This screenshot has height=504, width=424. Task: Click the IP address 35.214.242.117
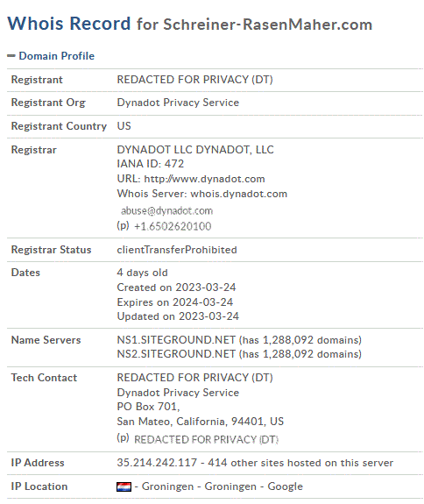click(x=157, y=463)
